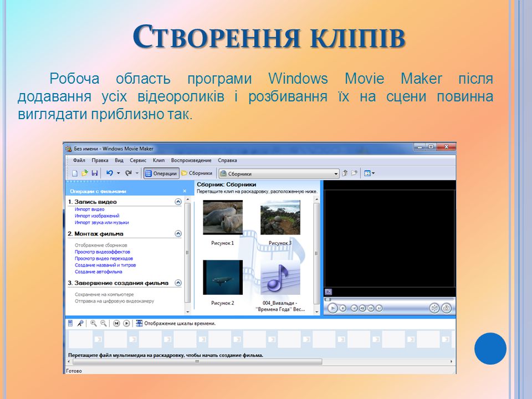Viewport: 532px width, 399px height.
Task: Click the Отображение сборников link
Action: (101, 245)
